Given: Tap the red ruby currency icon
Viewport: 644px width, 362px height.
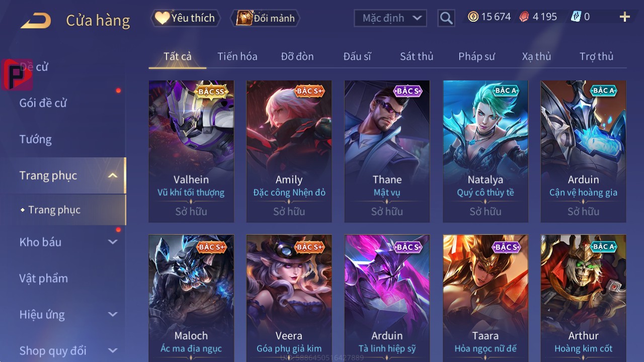Looking at the screenshot, I should 524,17.
